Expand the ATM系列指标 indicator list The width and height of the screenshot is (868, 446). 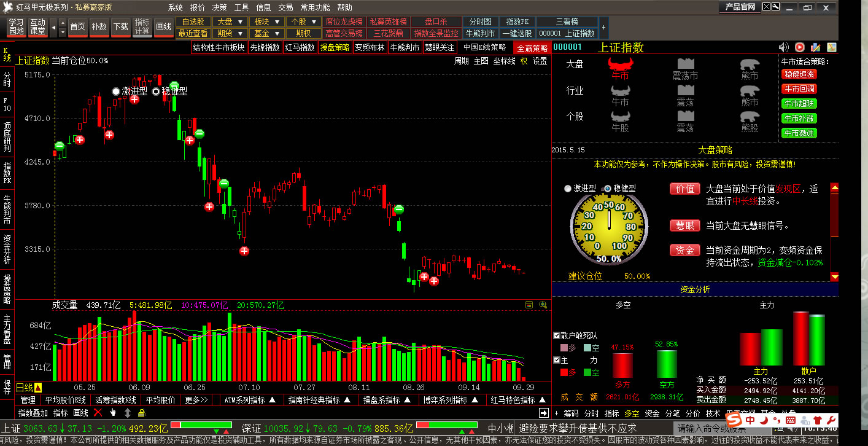(x=249, y=400)
